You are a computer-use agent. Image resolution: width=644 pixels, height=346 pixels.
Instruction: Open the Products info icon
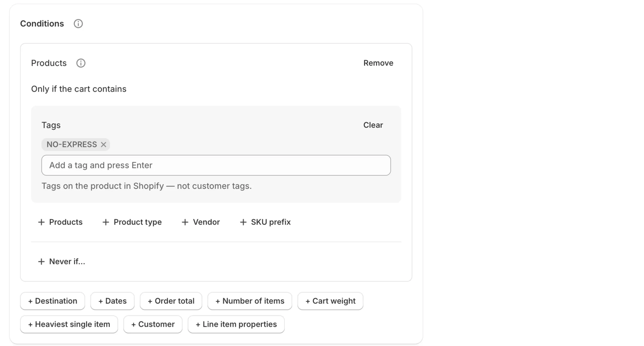click(81, 63)
